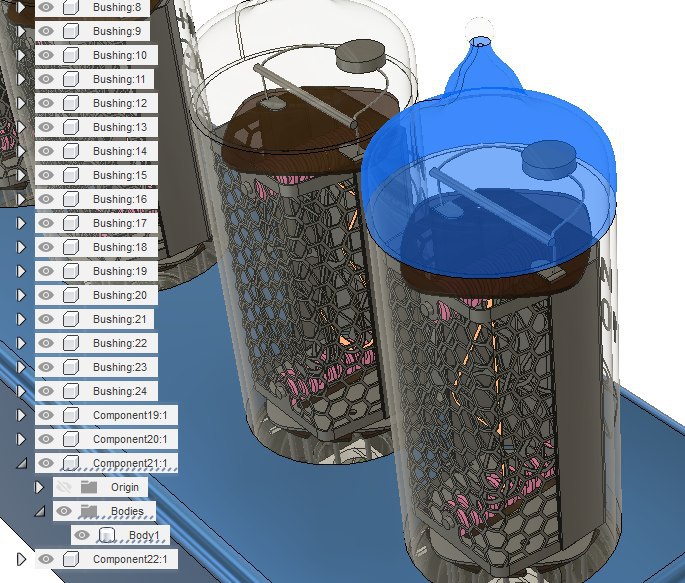Show the hidden Origin folder
This screenshot has height=583, width=685.
[x=64, y=487]
